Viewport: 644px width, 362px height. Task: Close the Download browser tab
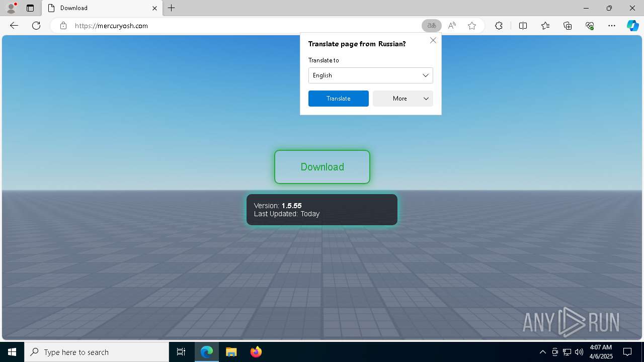pyautogui.click(x=155, y=8)
